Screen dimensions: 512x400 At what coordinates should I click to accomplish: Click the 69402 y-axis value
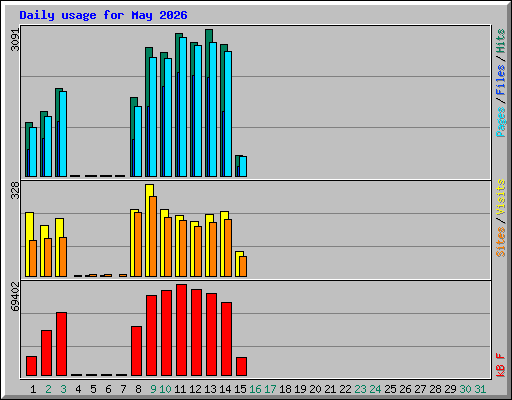point(15,296)
